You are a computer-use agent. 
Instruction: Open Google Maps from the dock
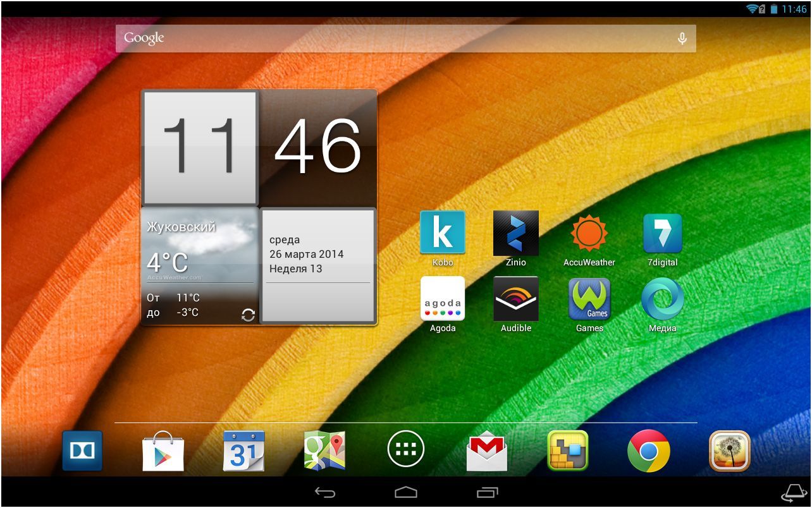[x=324, y=450]
